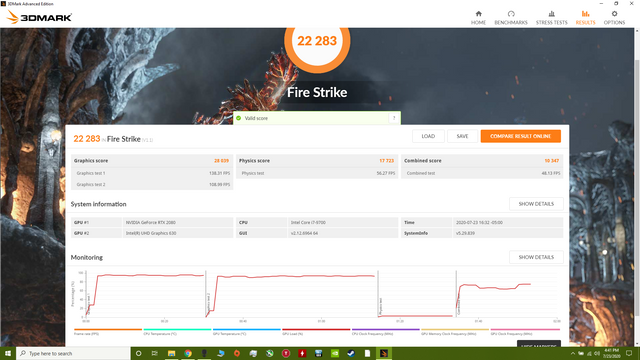This screenshot has width=640, height=360.
Task: Click the green valid score checkmark
Action: click(x=238, y=118)
